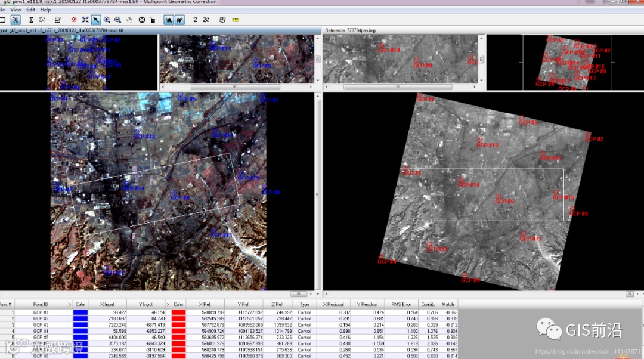The height and width of the screenshot is (359, 644).
Task: Toggle the padlock lock tool
Action: pyautogui.click(x=153, y=20)
